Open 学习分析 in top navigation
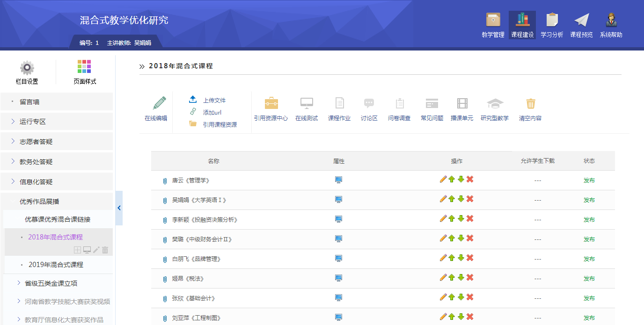The image size is (644, 325). tap(552, 25)
